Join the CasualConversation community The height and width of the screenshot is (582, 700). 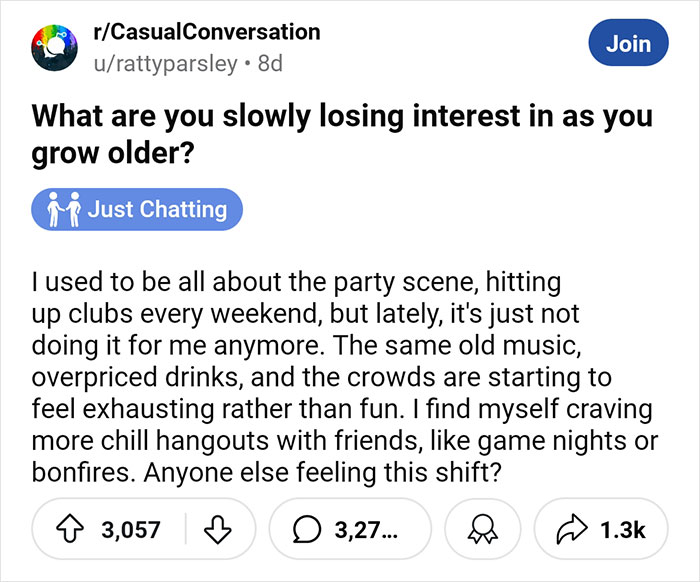coord(628,44)
